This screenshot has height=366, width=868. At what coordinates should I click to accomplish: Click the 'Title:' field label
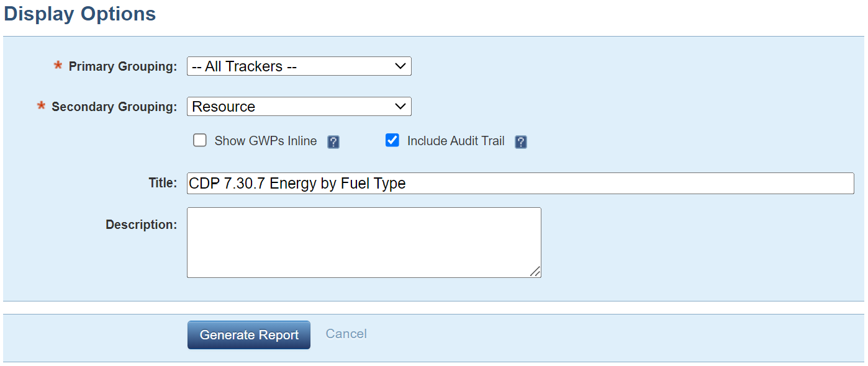click(x=163, y=184)
